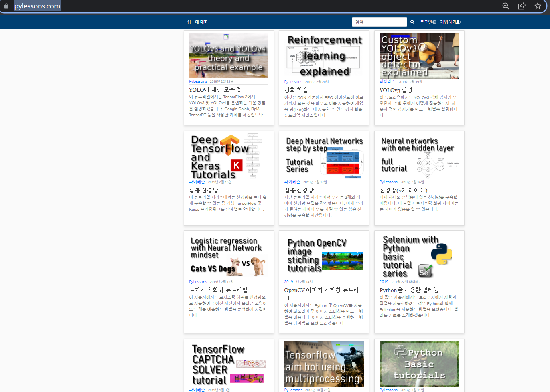Click the 로지스틱 회귀 튜토리얼 title link
This screenshot has height=392, width=550.
[x=218, y=290]
